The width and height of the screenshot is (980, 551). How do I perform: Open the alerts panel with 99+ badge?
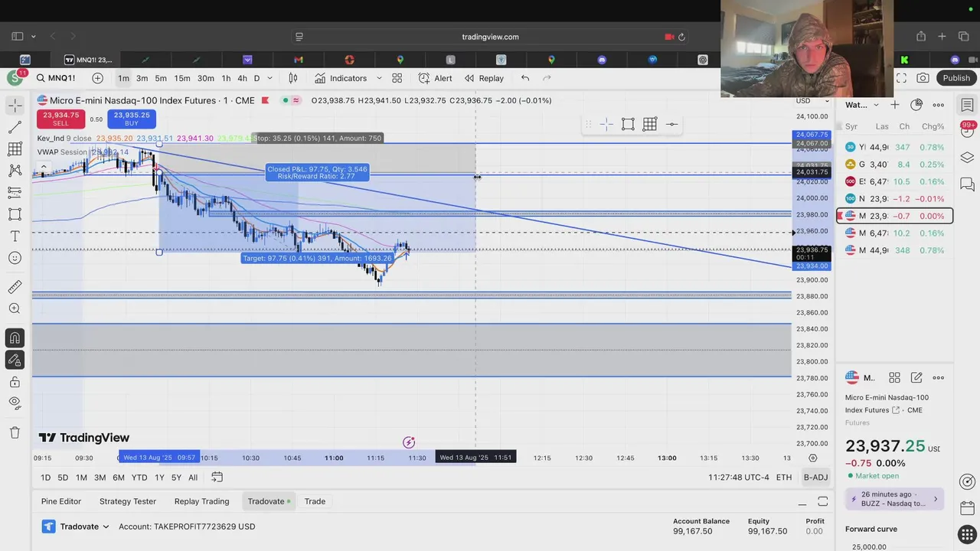pyautogui.click(x=967, y=130)
